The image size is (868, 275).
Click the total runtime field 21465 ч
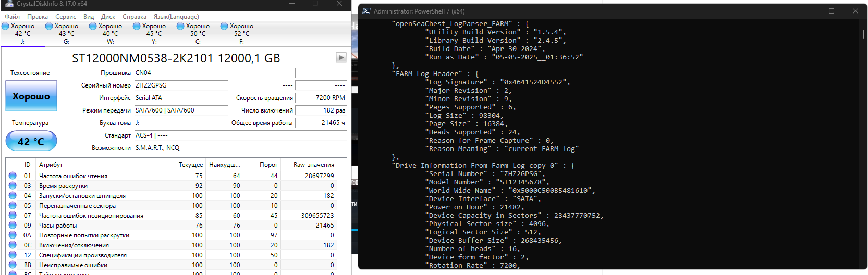(x=321, y=123)
